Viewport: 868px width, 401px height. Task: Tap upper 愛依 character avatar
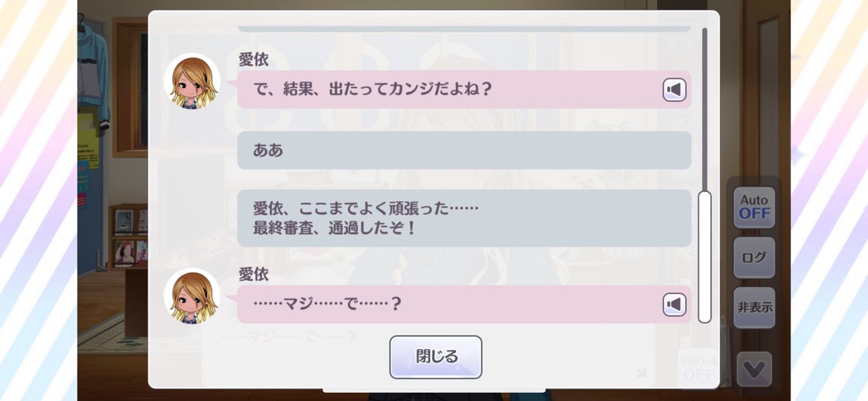pyautogui.click(x=192, y=82)
